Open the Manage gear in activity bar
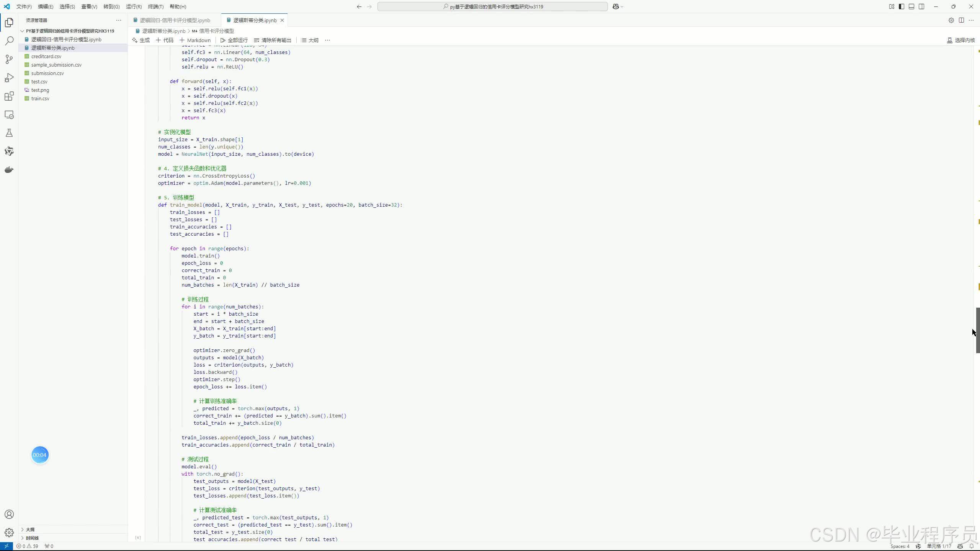The height and width of the screenshot is (551, 980). click(x=9, y=532)
